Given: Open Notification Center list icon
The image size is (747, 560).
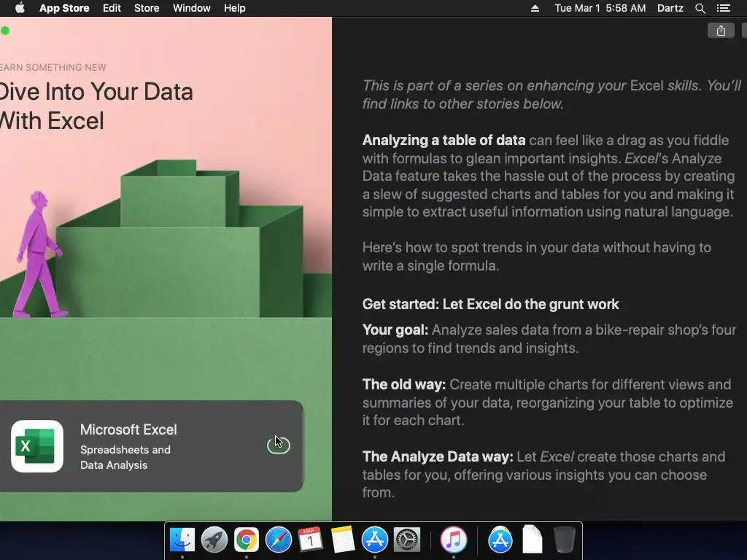Looking at the screenshot, I should coord(723,8).
